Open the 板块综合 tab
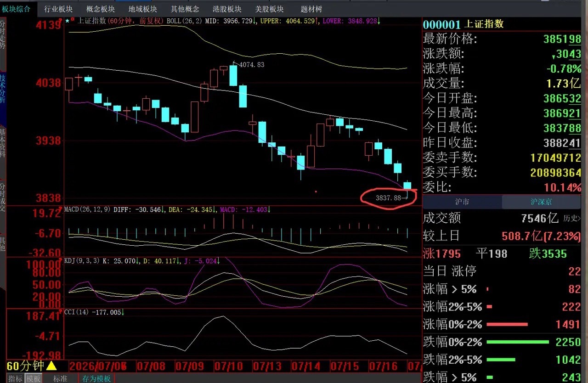588x383 pixels. (16, 9)
